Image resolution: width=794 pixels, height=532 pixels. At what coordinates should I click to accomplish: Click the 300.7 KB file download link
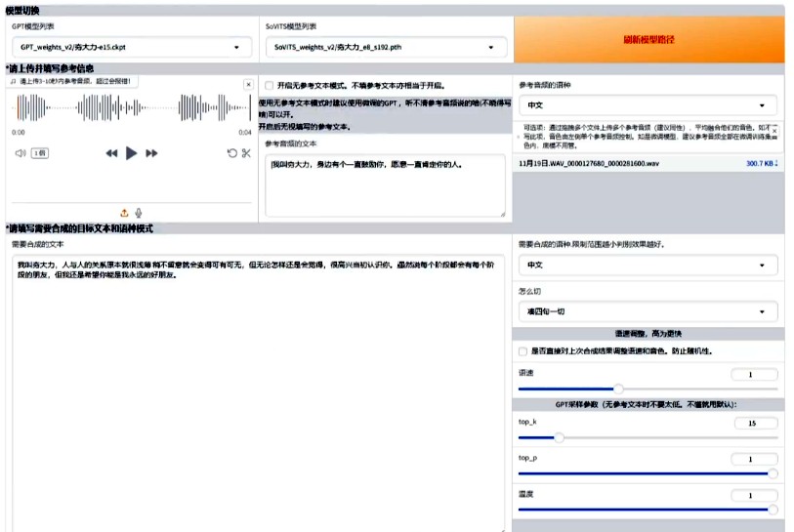[762, 164]
